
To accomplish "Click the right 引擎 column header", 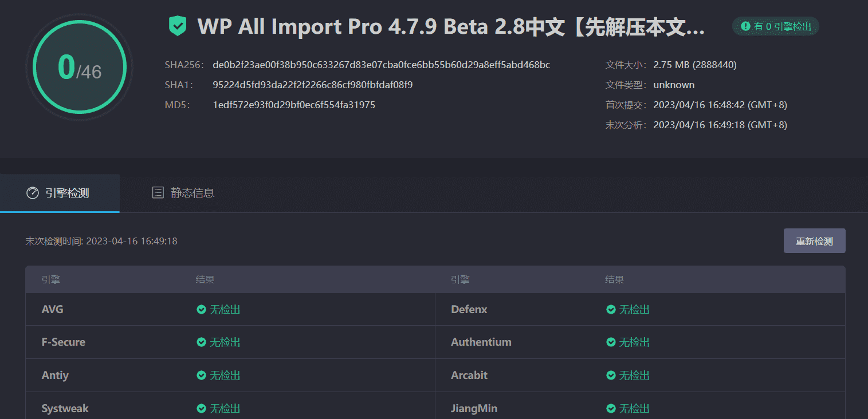I will click(x=460, y=280).
